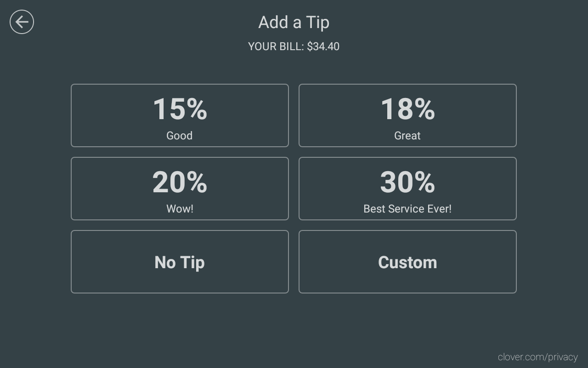Viewport: 588px width, 368px height.
Task: Pick the 20% Wow! tip option
Action: pyautogui.click(x=180, y=188)
